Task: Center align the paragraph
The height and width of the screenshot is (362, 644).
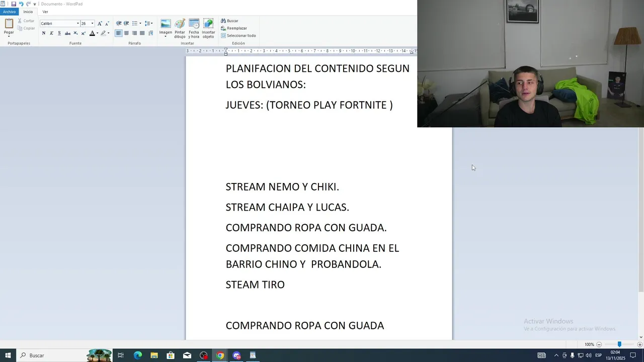Action: 126,33
